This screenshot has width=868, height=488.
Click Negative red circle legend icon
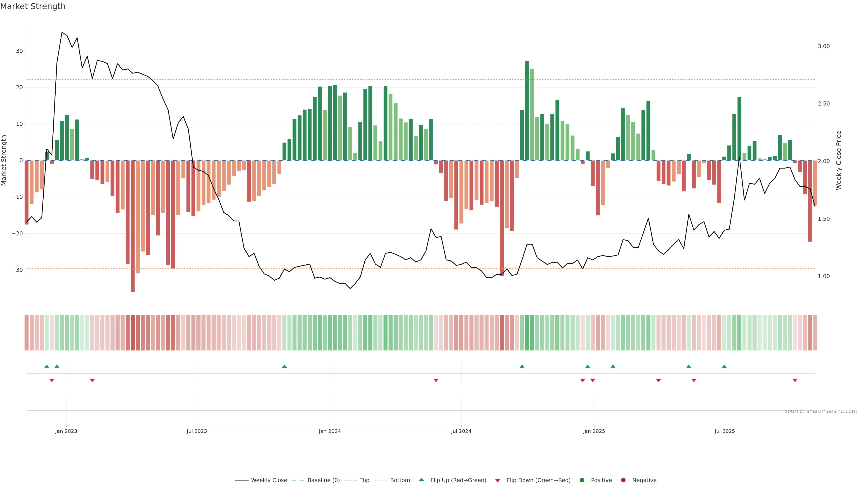click(x=623, y=480)
